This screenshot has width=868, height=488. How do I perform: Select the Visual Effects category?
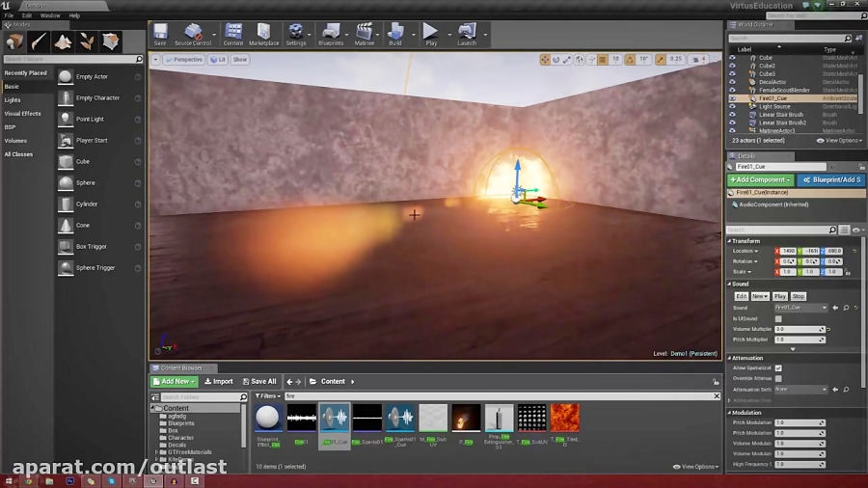tap(23, 114)
